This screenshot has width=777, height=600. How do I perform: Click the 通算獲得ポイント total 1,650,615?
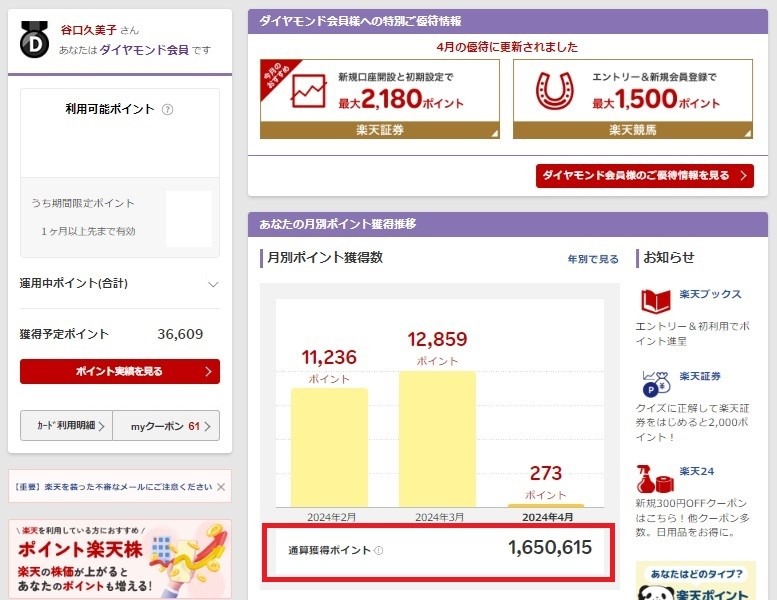550,547
